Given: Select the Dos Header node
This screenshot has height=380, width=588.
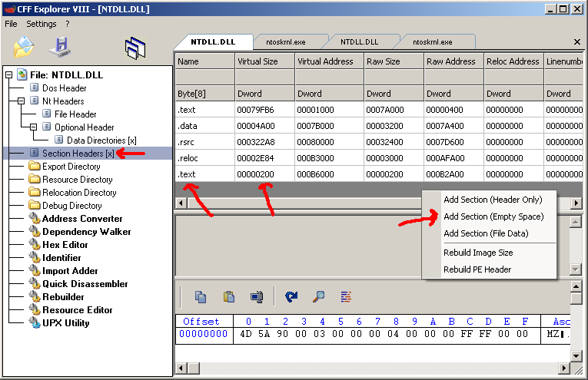Looking at the screenshot, I should coord(64,88).
